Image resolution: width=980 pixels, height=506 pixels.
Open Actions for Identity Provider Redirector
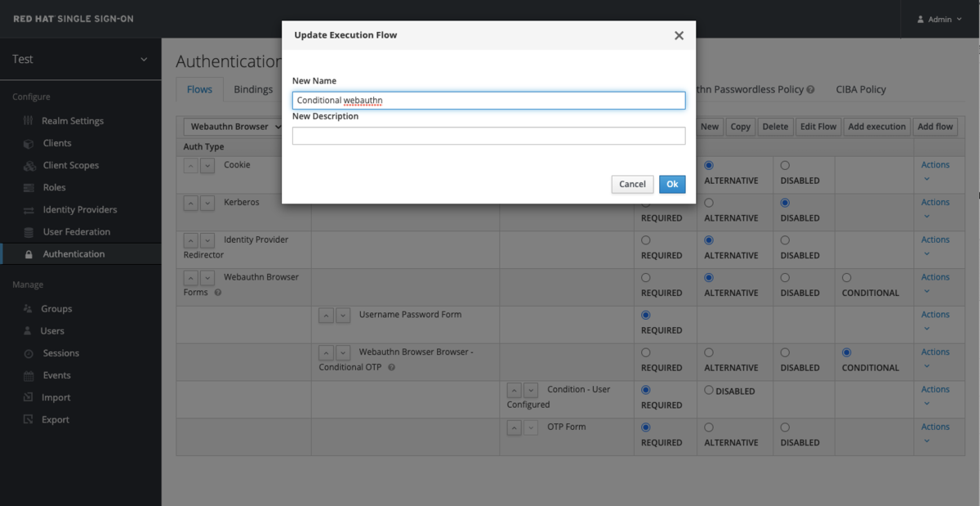(x=935, y=246)
